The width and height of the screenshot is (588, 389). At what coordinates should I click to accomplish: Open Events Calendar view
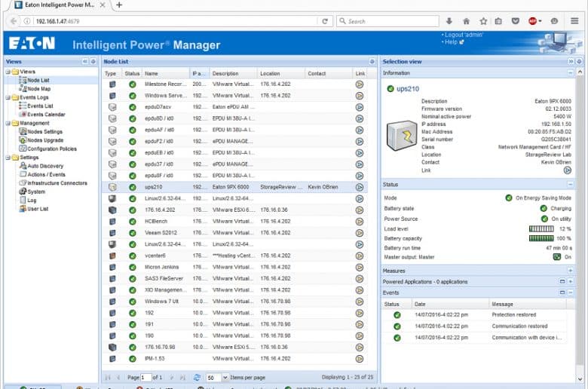46,115
